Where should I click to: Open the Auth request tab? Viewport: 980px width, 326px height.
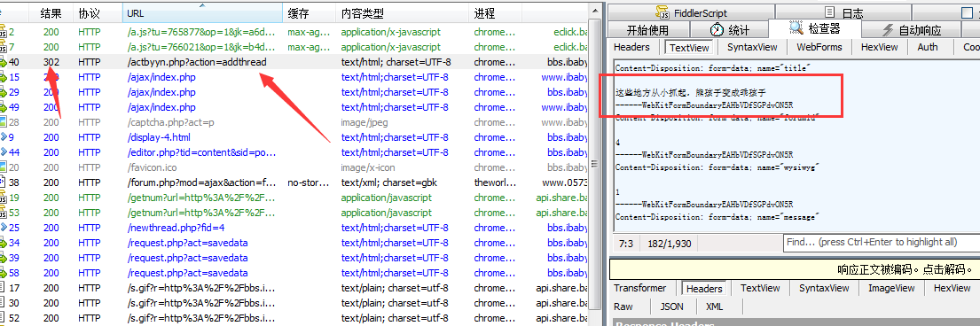(x=928, y=47)
